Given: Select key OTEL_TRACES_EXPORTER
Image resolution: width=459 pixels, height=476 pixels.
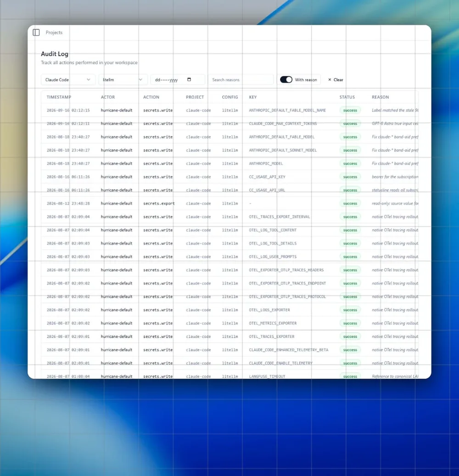Looking at the screenshot, I should click(x=272, y=336).
